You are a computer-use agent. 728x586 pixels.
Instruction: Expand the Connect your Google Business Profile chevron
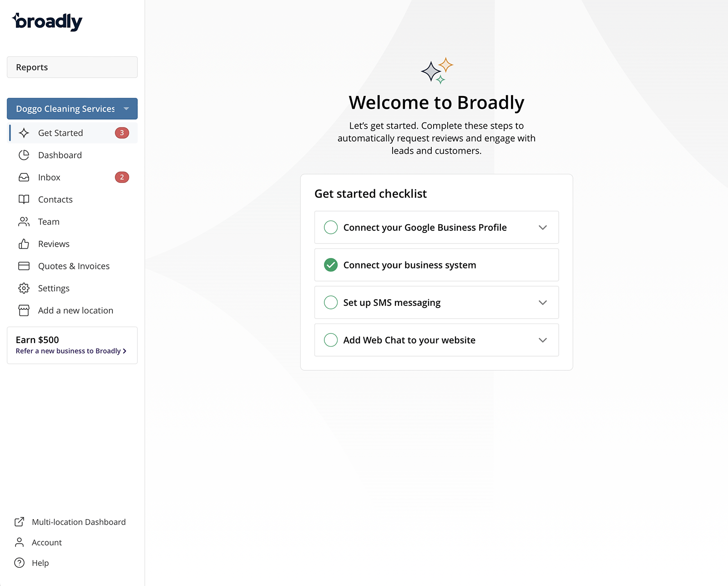tap(542, 227)
